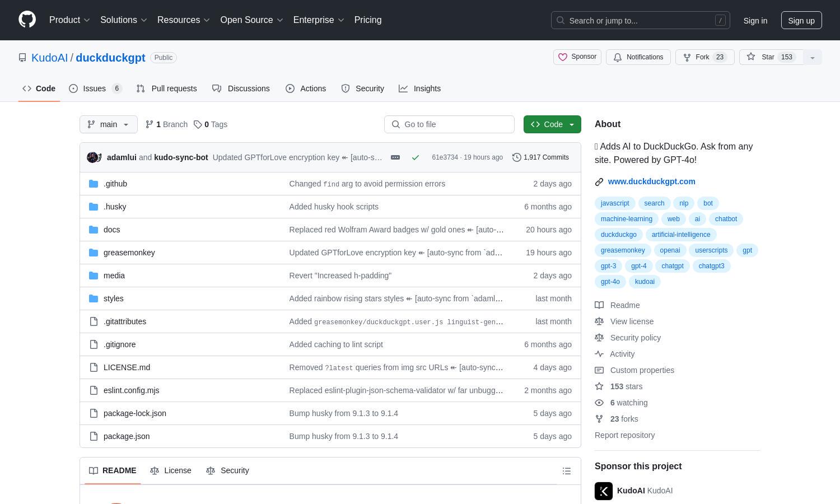Open the Discussions tab
840x504 pixels.
tap(241, 88)
